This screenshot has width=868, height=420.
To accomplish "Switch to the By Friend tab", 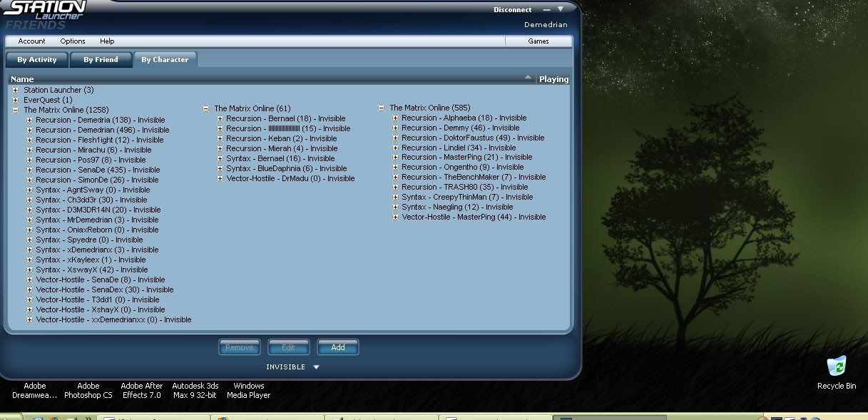I will click(x=101, y=60).
